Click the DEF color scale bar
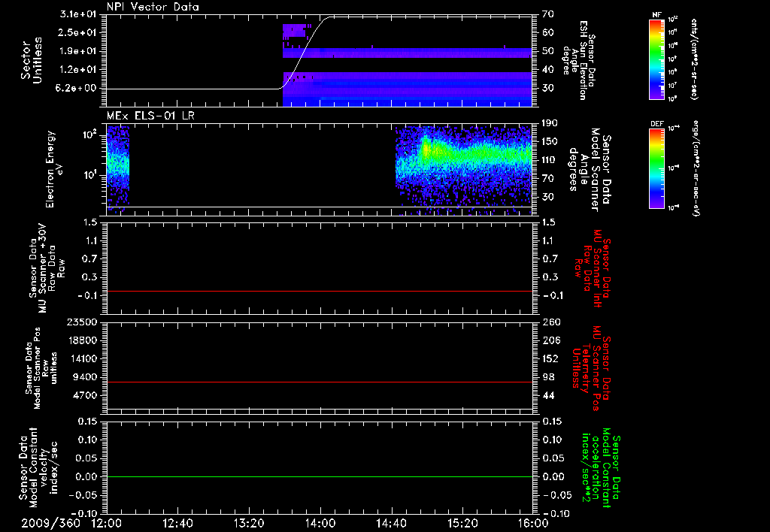 click(656, 168)
